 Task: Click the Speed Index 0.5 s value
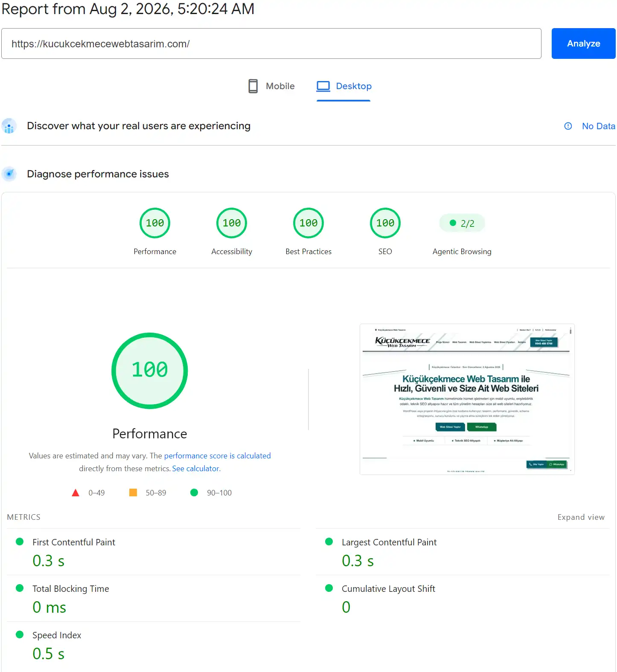(x=49, y=654)
